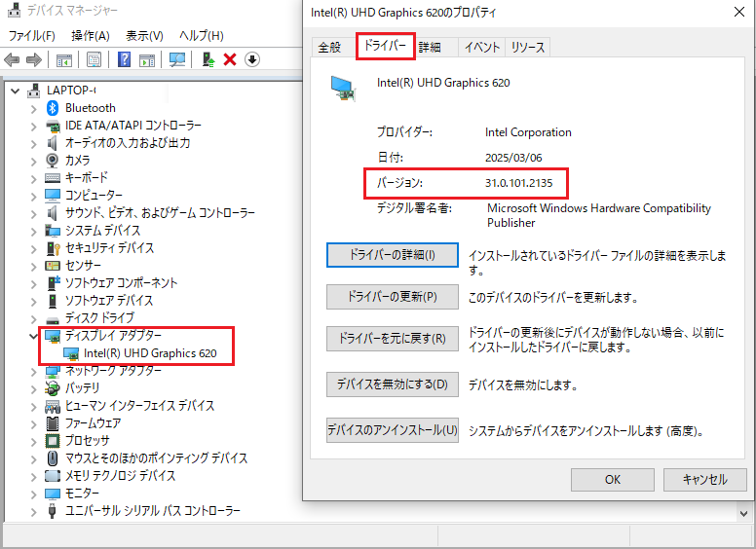Viewport: 756px width, 549px height.
Task: Click scrollbar down arrow in Device Manager
Action: click(743, 514)
